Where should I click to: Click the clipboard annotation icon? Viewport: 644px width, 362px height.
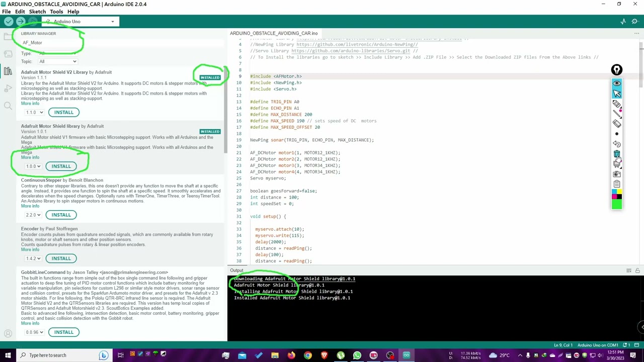617,184
